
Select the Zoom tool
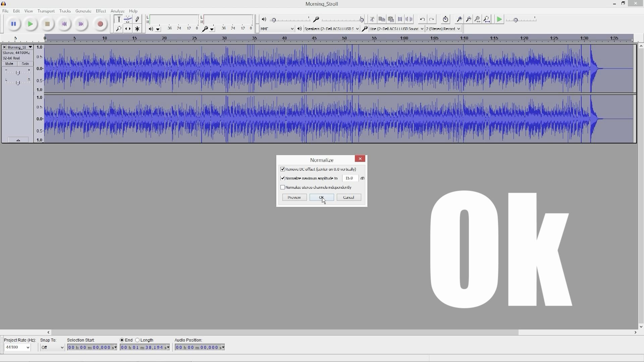pyautogui.click(x=118, y=29)
